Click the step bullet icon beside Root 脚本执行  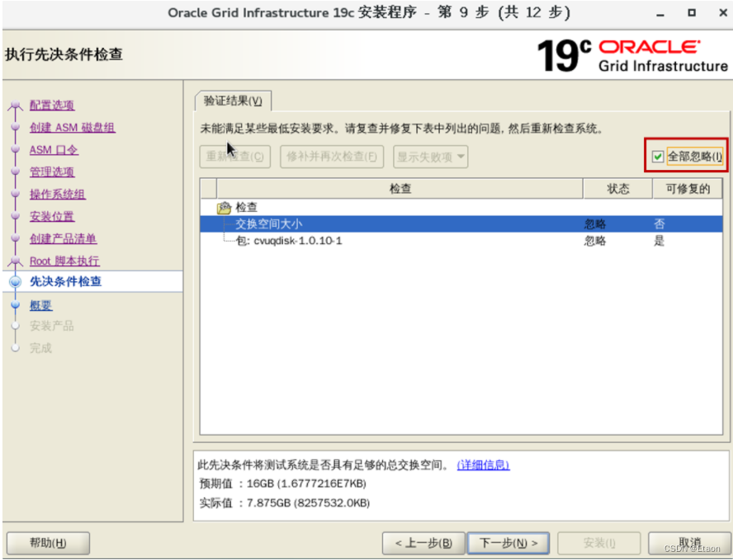[x=16, y=261]
